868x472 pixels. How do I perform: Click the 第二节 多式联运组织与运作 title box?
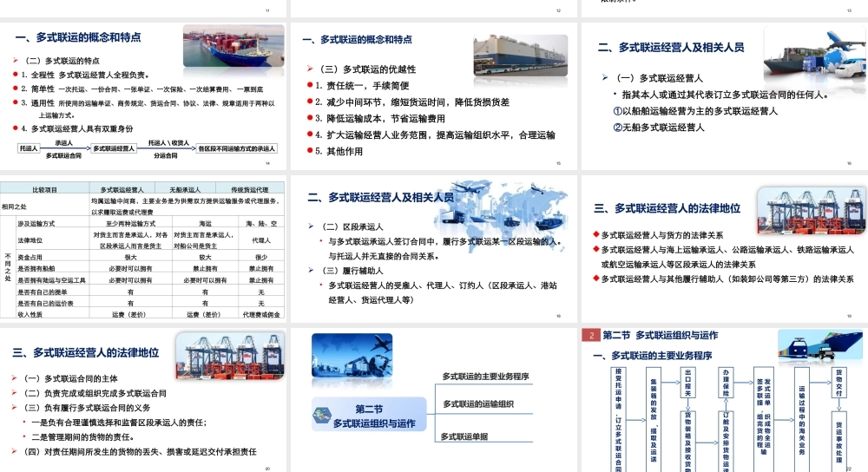(x=369, y=415)
